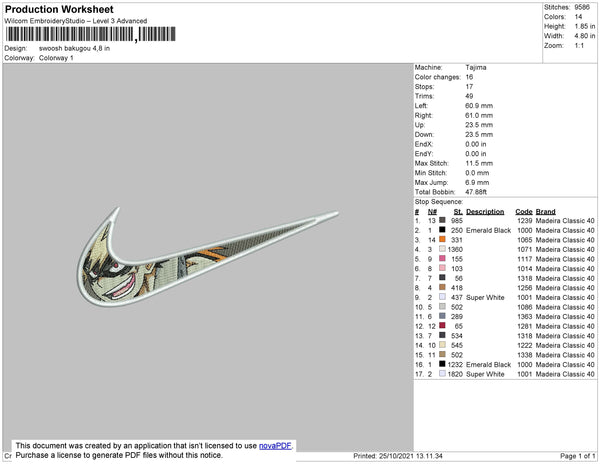Screen dimensions: 600x464
Task: Click the Page 1 of 1 indicator
Action: tap(577, 456)
